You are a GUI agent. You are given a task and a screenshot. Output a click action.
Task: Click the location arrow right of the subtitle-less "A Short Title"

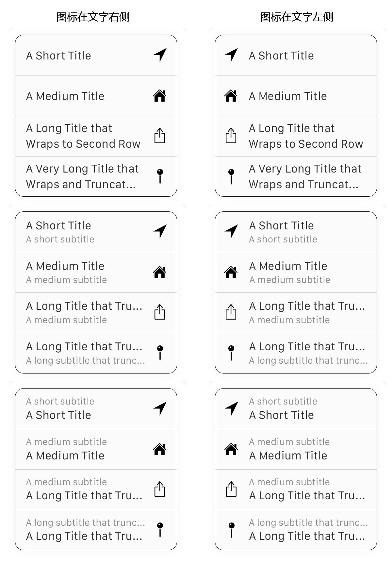(160, 55)
